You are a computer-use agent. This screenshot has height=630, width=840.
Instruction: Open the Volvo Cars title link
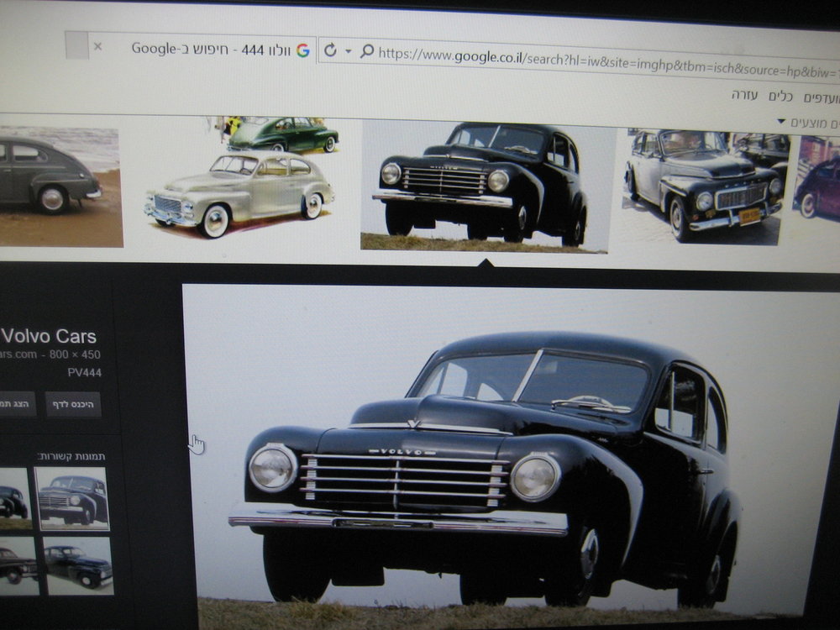click(x=48, y=337)
